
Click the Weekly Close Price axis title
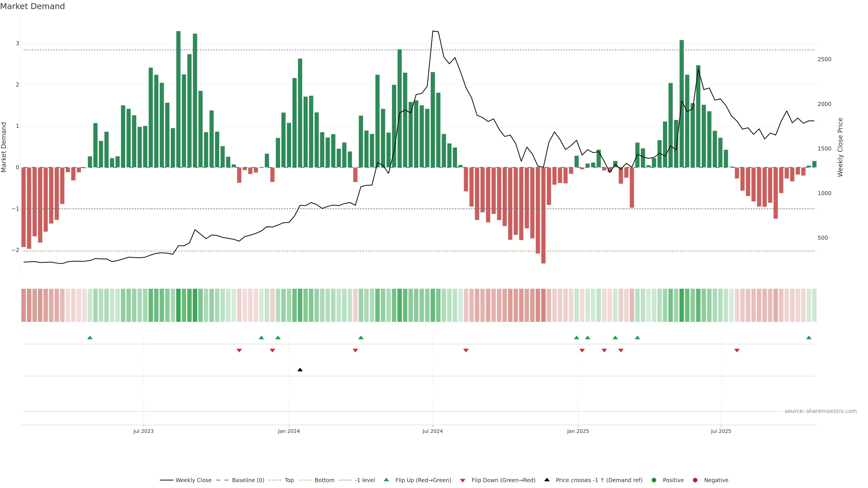tap(840, 147)
